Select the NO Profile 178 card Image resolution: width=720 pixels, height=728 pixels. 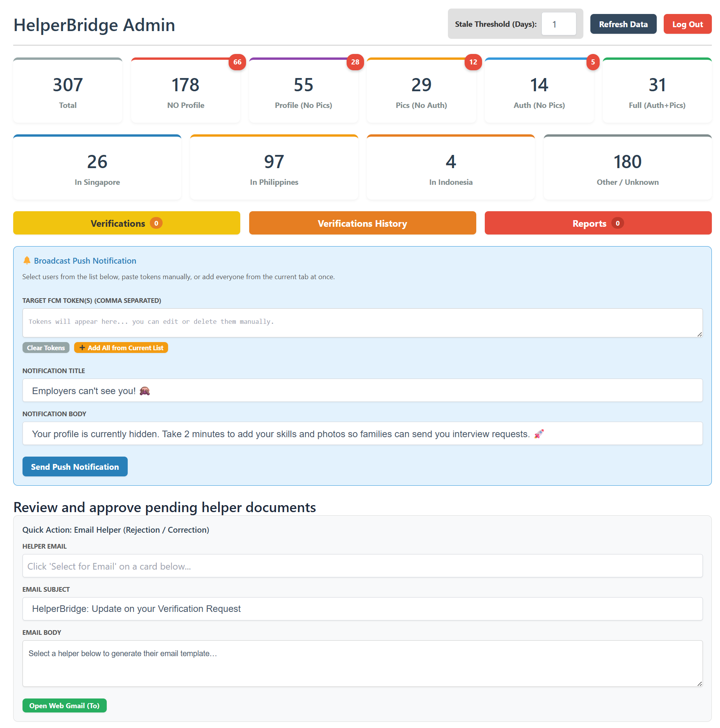coord(186,90)
